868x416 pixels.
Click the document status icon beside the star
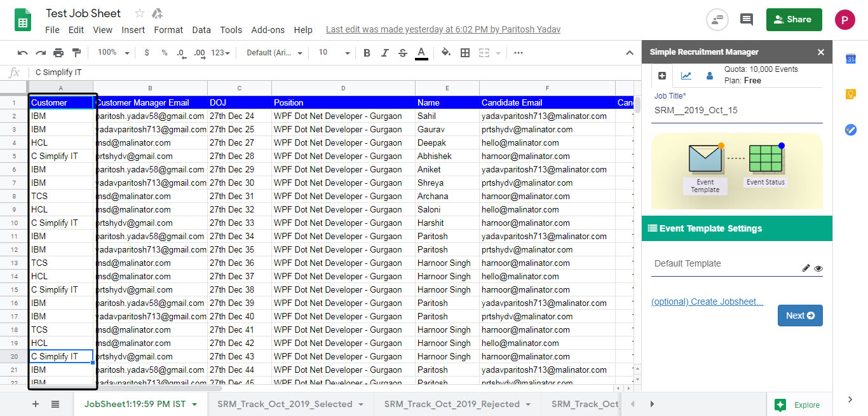click(158, 13)
